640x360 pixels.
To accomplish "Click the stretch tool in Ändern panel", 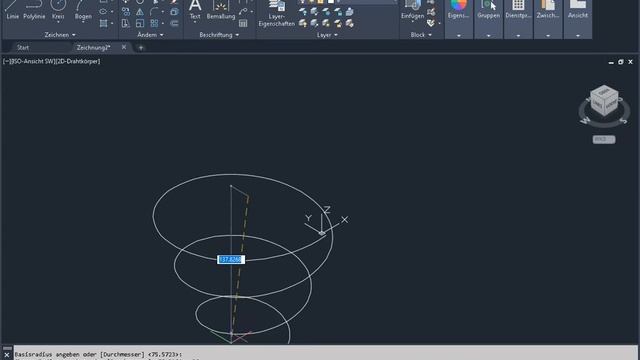I will 126,23.
